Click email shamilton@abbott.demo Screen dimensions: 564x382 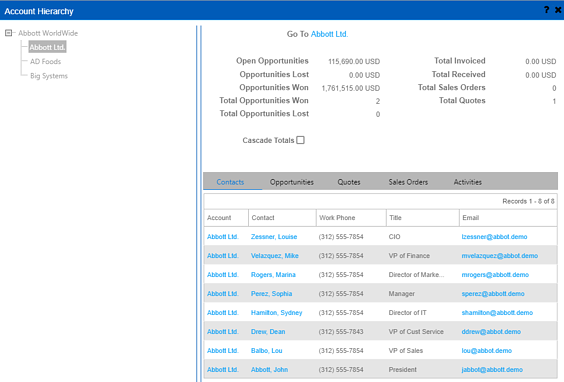pyautogui.click(x=497, y=313)
